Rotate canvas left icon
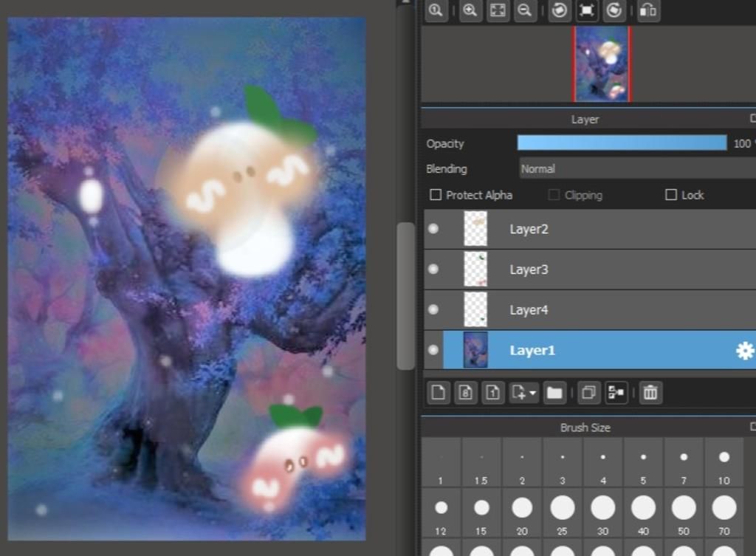This screenshot has width=756, height=556. [560, 10]
